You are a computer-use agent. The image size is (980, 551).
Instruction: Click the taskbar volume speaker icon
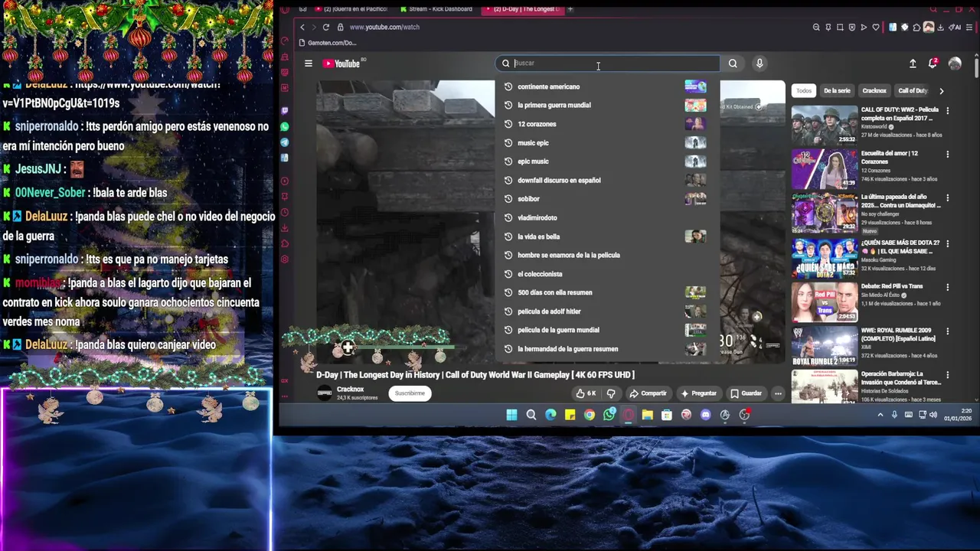click(x=933, y=415)
